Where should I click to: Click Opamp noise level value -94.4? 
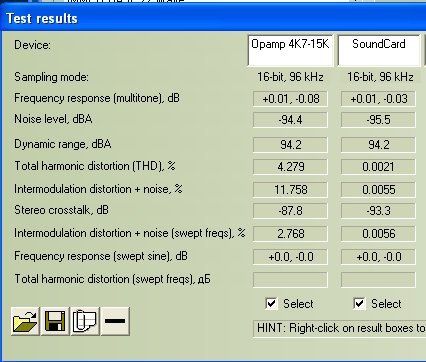290,120
